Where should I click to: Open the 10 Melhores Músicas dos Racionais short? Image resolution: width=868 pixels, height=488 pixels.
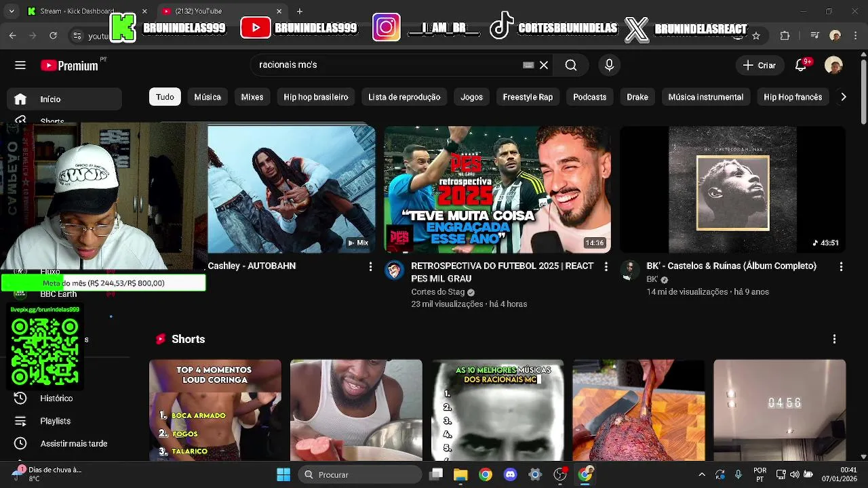(x=497, y=410)
